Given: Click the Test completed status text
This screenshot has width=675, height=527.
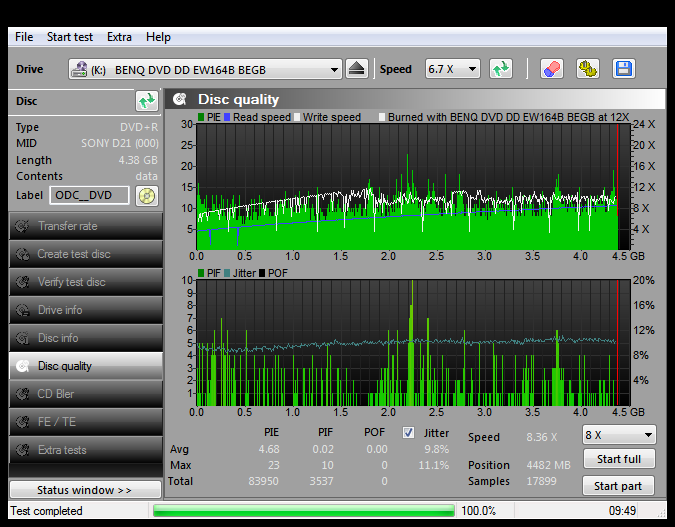Looking at the screenshot, I should coord(46,511).
